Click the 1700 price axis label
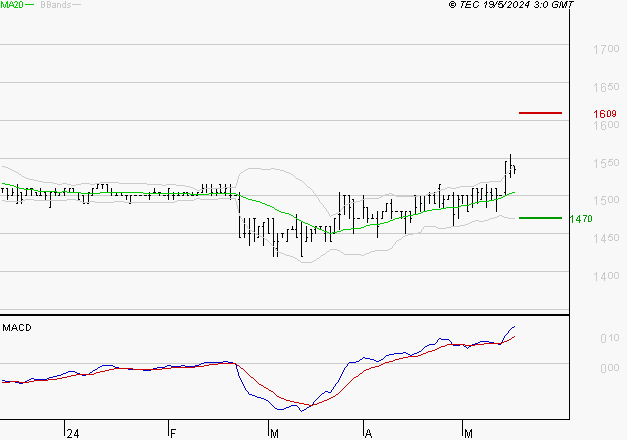Screen dimensions: 627x440 (606, 50)
